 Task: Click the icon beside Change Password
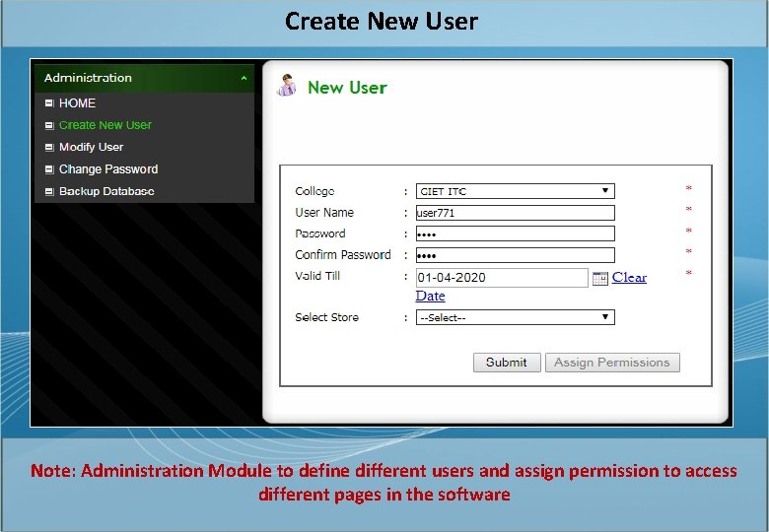coord(49,169)
